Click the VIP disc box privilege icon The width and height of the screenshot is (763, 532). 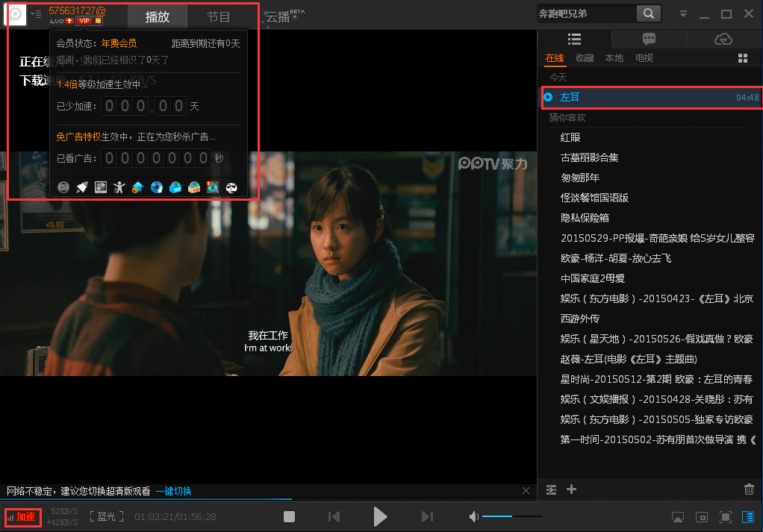[194, 187]
